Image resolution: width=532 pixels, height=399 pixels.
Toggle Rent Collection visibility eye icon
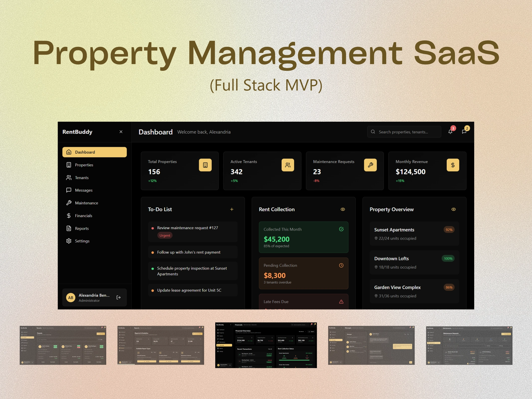point(343,209)
